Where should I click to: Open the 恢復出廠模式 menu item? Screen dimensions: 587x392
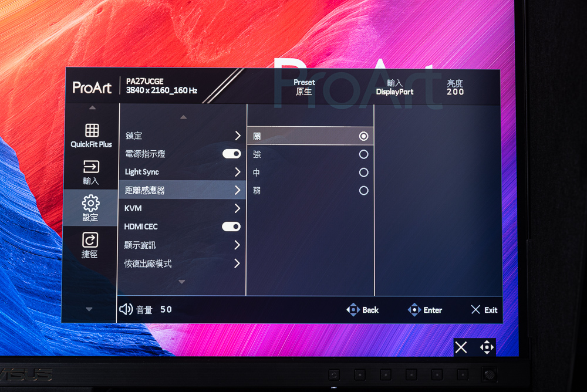181,263
